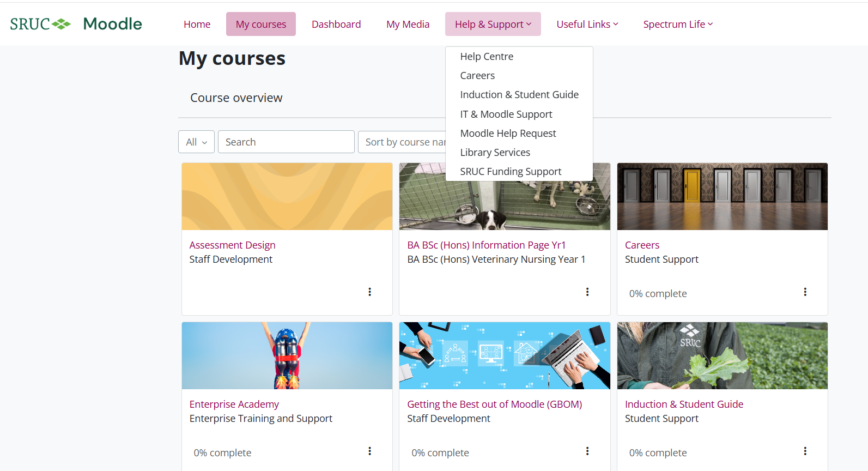The height and width of the screenshot is (471, 868).
Task: Open the Careers course title link
Action: tap(642, 245)
